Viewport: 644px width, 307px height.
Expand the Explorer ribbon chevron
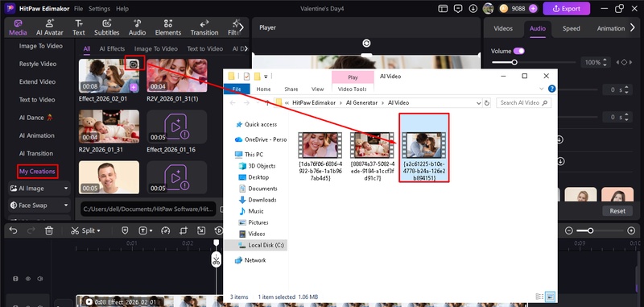tap(541, 89)
